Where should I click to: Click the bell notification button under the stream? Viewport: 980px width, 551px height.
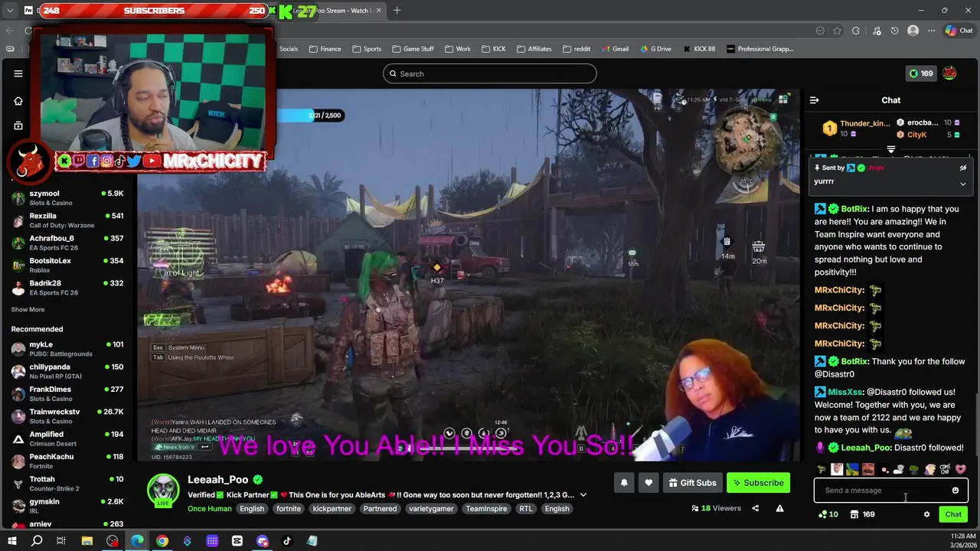pos(624,483)
